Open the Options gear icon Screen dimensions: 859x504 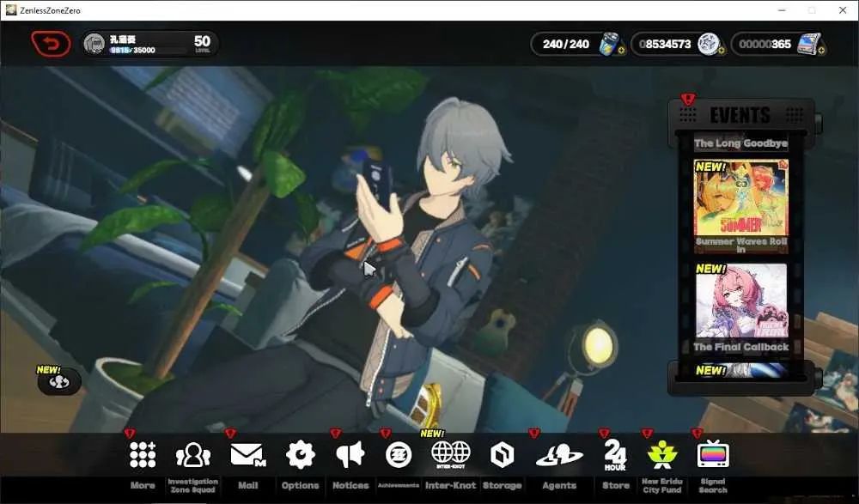click(300, 455)
